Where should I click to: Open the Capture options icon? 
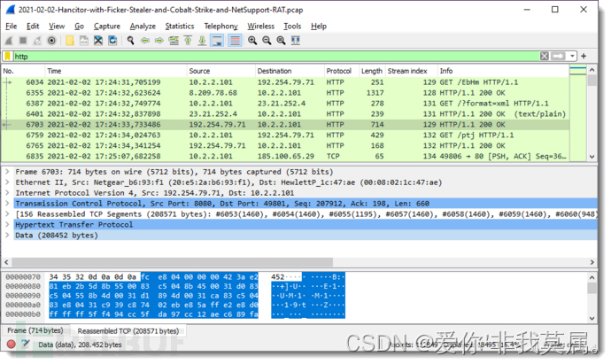pos(51,41)
